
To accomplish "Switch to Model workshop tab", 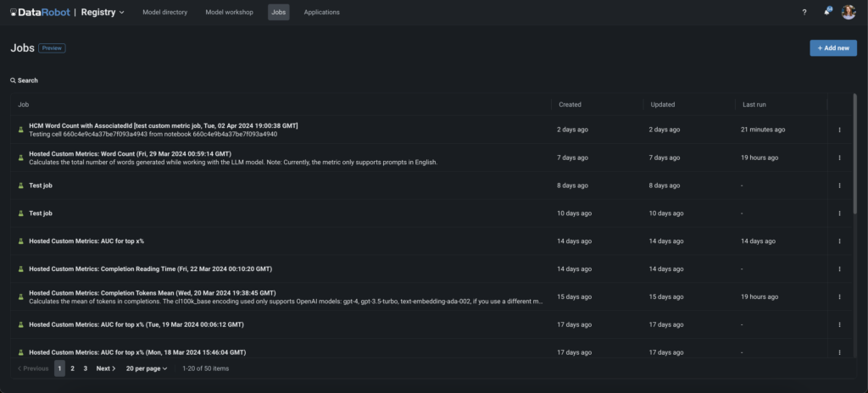I will (x=229, y=12).
